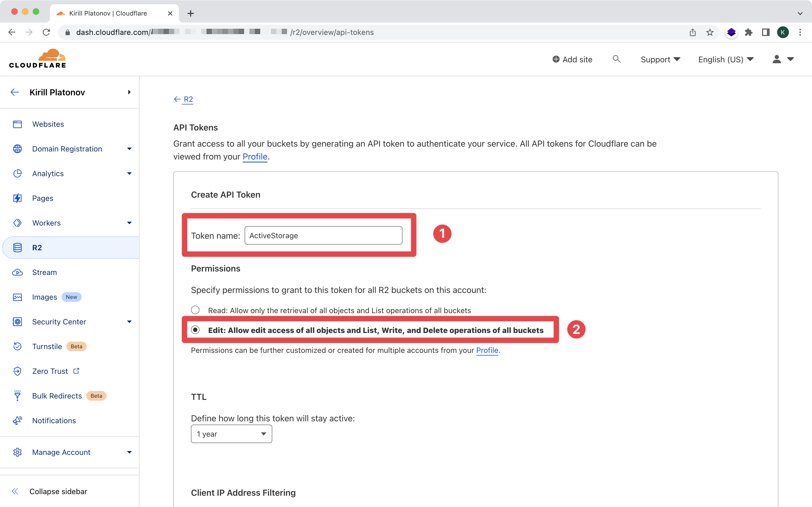Open the Chrome profile avatar K

[783, 32]
